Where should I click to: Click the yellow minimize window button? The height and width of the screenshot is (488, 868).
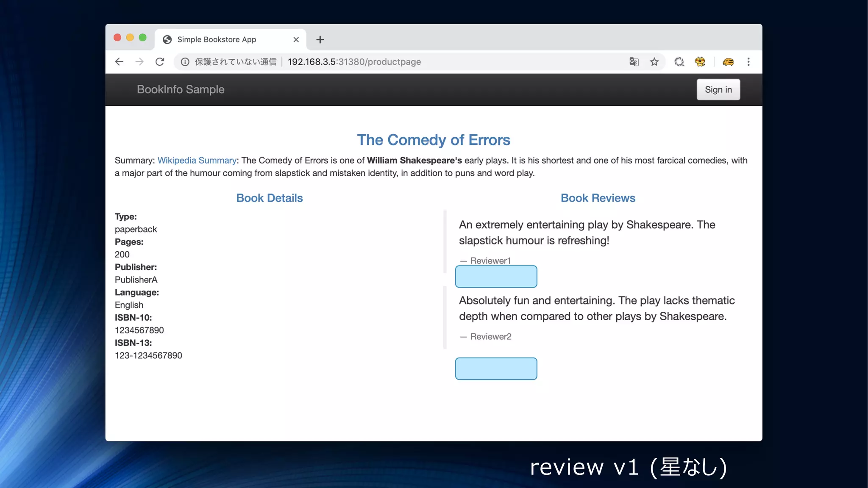coord(130,38)
